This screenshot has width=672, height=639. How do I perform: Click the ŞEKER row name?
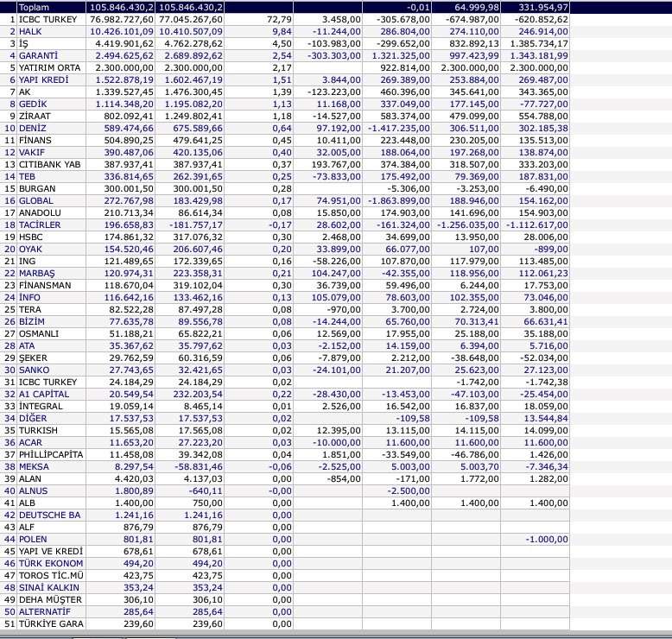(33, 357)
